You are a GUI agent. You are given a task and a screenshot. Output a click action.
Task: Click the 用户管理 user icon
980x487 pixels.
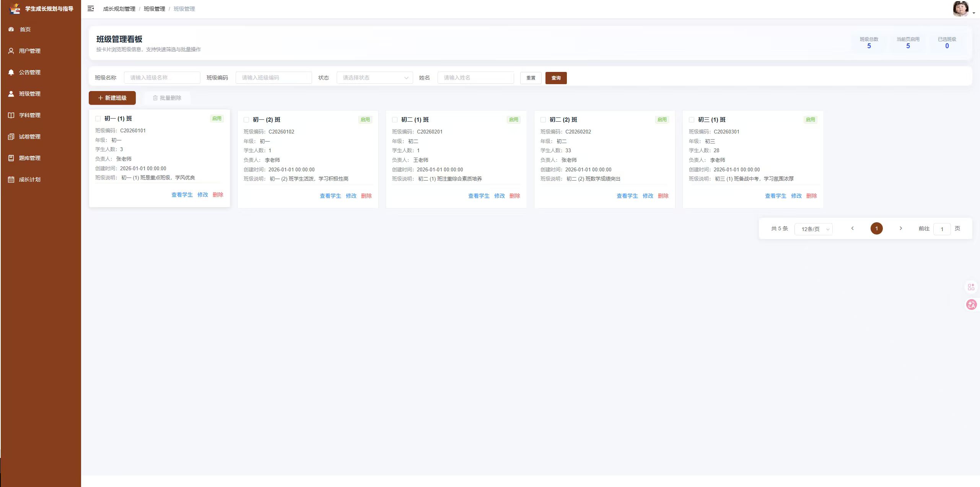point(11,50)
